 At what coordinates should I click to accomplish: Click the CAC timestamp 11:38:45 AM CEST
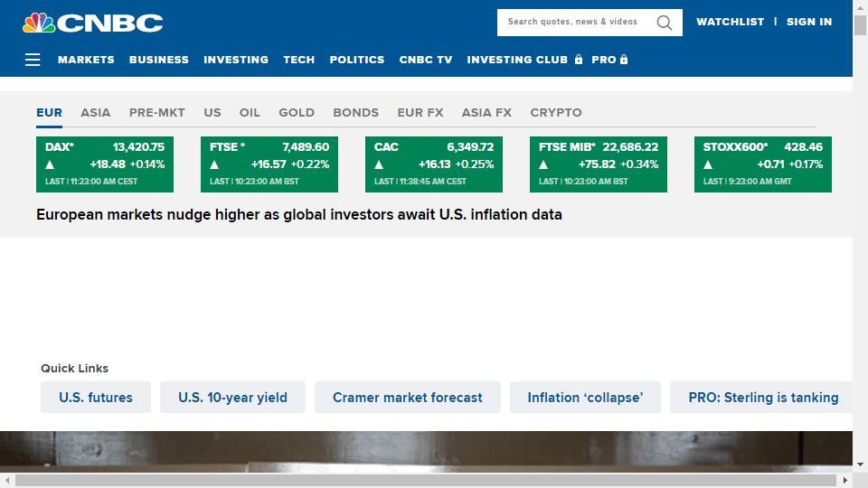pyautogui.click(x=433, y=182)
